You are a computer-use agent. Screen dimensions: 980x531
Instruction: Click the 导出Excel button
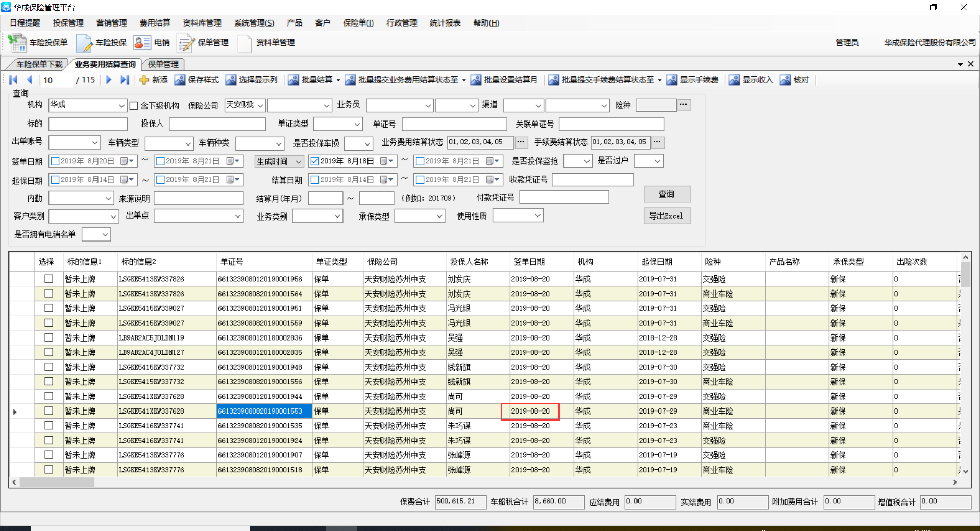click(x=667, y=216)
